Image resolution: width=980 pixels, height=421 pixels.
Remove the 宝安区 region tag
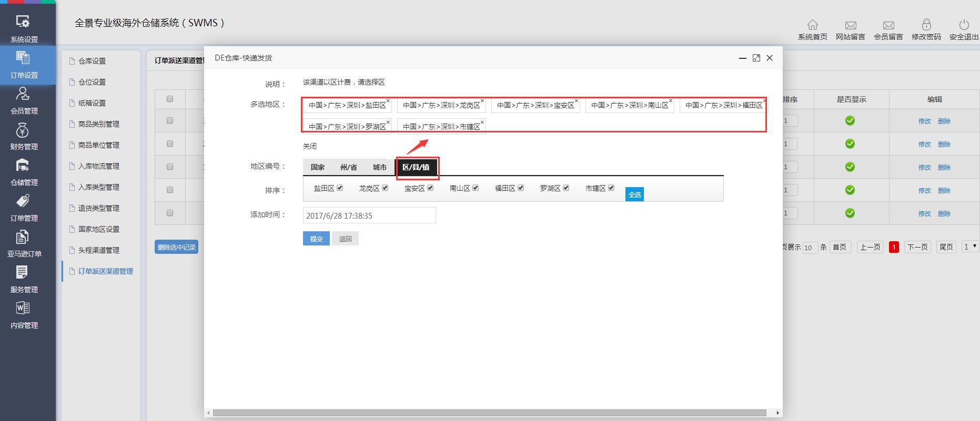(577, 100)
